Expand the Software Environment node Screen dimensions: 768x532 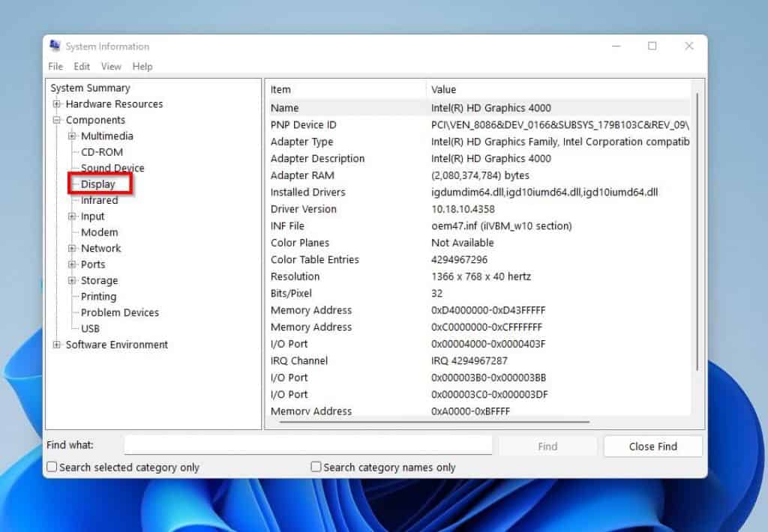(57, 345)
